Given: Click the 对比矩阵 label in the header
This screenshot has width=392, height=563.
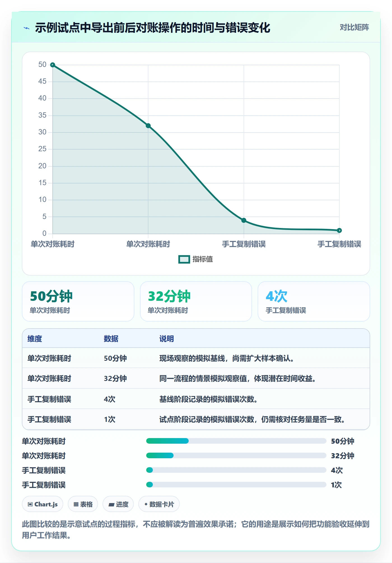Looking at the screenshot, I should click(354, 27).
